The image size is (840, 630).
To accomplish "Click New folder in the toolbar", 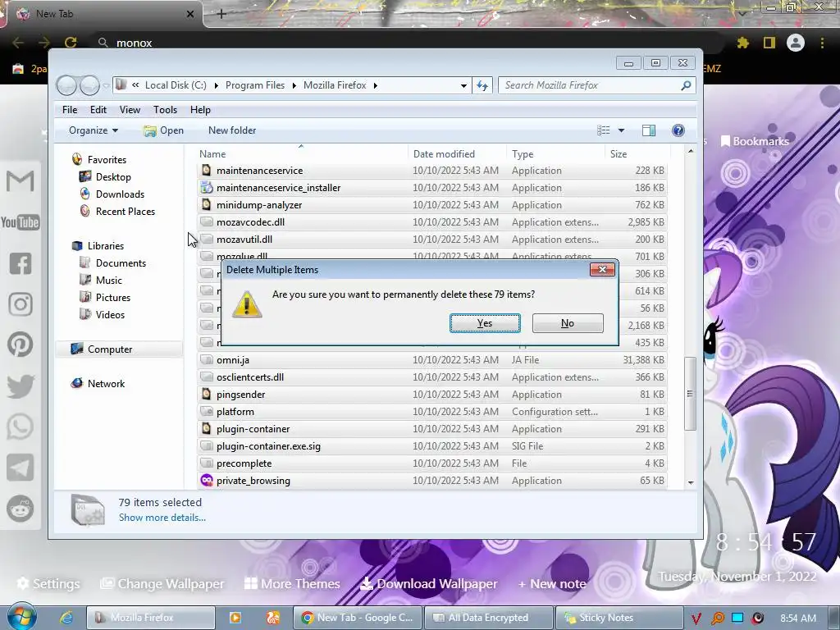I will pos(232,130).
